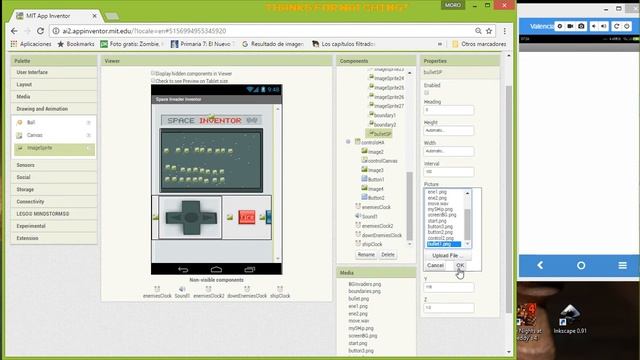Expand the Social palette section

(54, 177)
